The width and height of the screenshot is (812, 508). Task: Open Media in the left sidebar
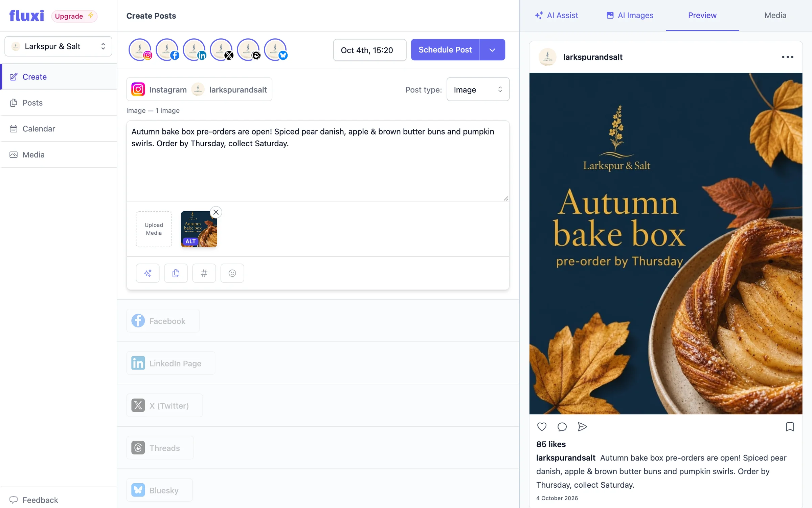(x=59, y=154)
